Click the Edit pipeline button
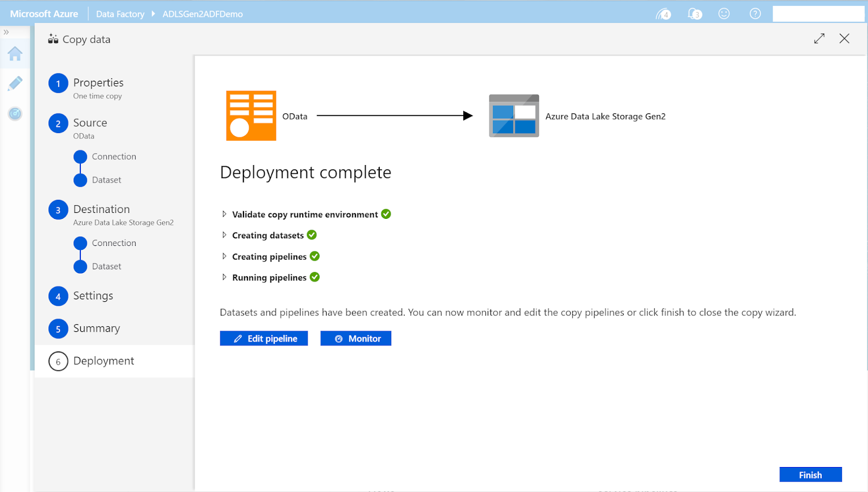 coord(264,338)
